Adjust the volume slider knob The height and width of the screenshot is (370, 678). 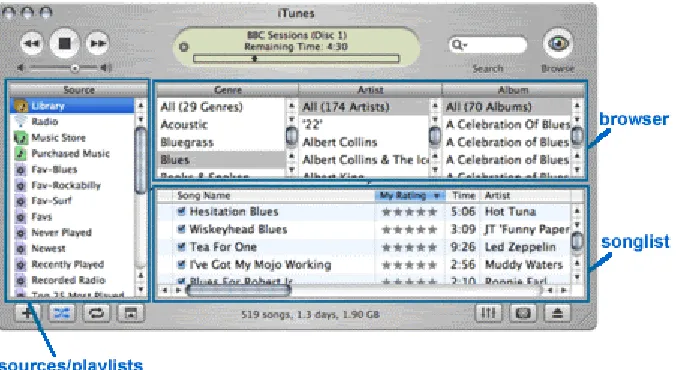(75, 68)
